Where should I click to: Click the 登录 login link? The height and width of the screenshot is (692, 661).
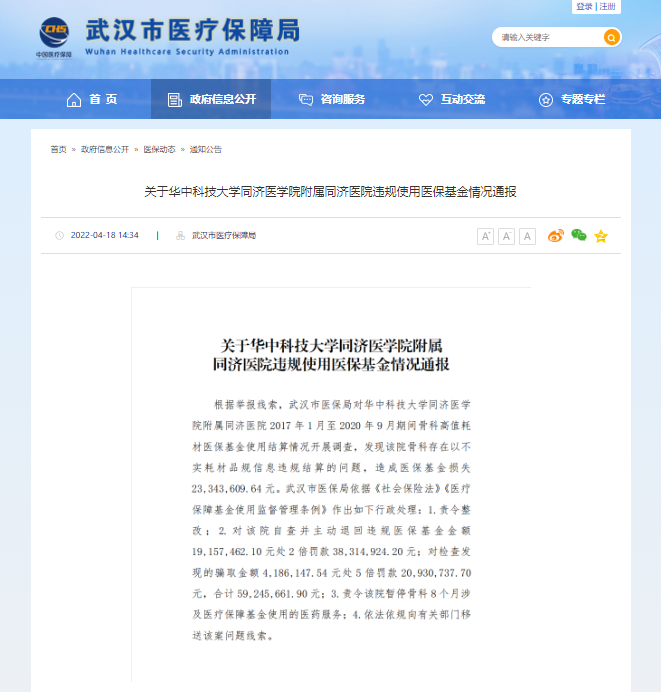pos(584,7)
